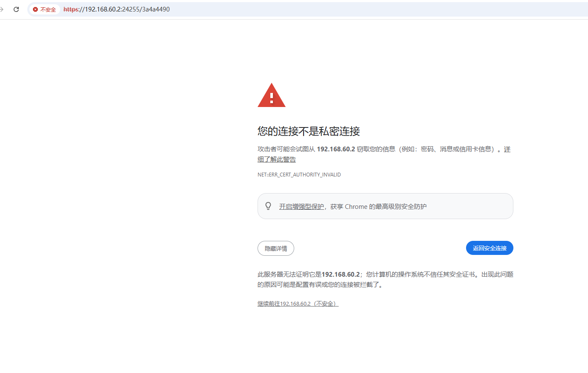The width and height of the screenshot is (588, 373).
Task: Click the lightbulb icon in the protection tip
Action: pos(268,206)
